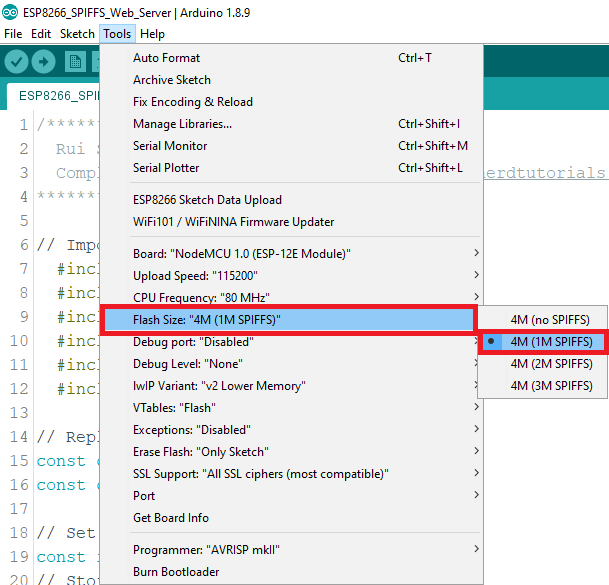Click the Verify sketch checkmark icon
The image size is (609, 585).
[x=16, y=62]
